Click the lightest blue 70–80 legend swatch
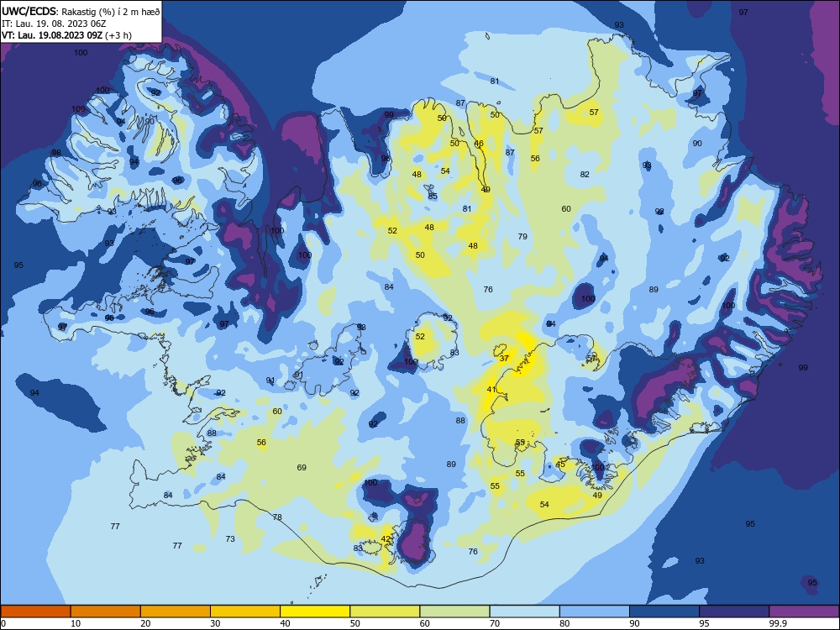 tap(524, 612)
